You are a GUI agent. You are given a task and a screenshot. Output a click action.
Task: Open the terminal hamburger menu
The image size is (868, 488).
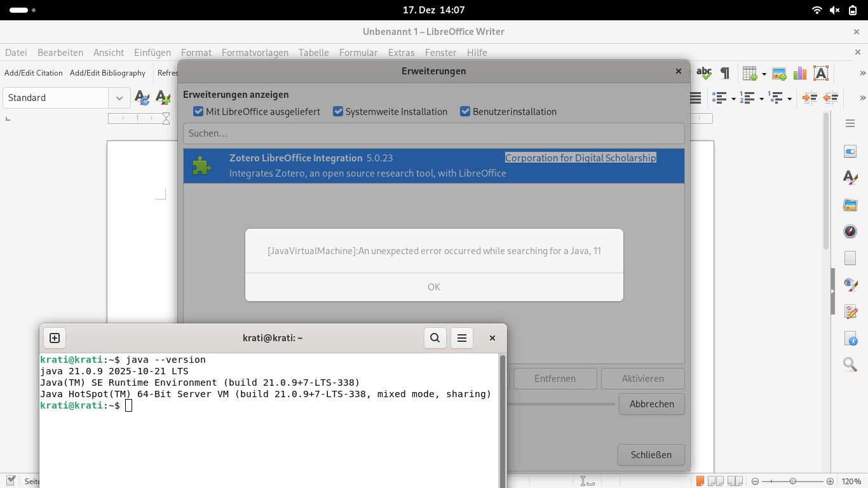click(462, 338)
